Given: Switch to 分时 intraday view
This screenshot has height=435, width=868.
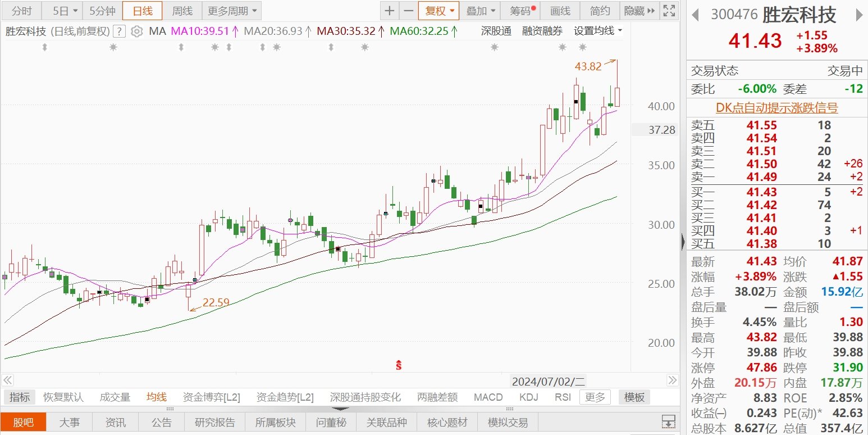Looking at the screenshot, I should tap(22, 11).
